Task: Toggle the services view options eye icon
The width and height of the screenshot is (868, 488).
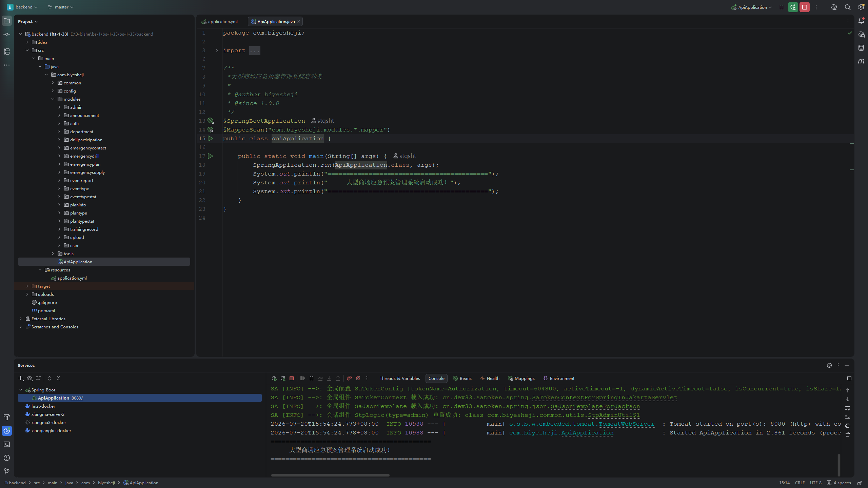Action: click(29, 378)
